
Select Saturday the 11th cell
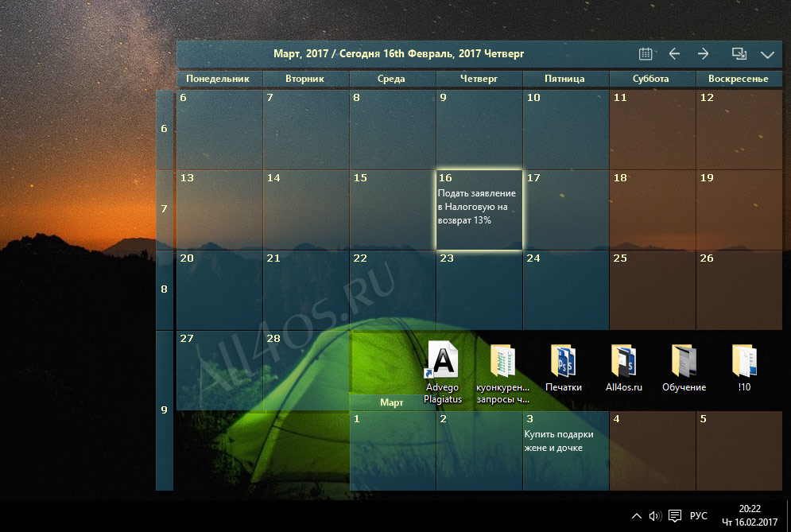(x=652, y=129)
